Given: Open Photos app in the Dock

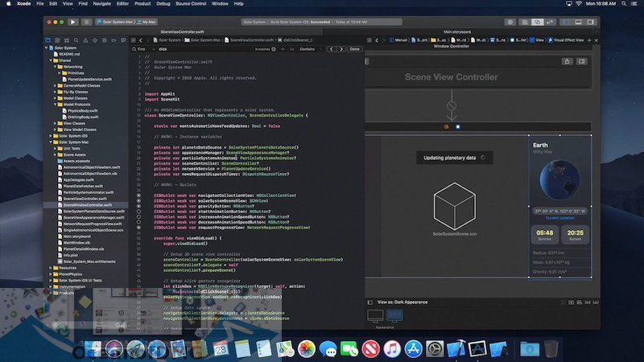Looking at the screenshot, I should (x=307, y=349).
